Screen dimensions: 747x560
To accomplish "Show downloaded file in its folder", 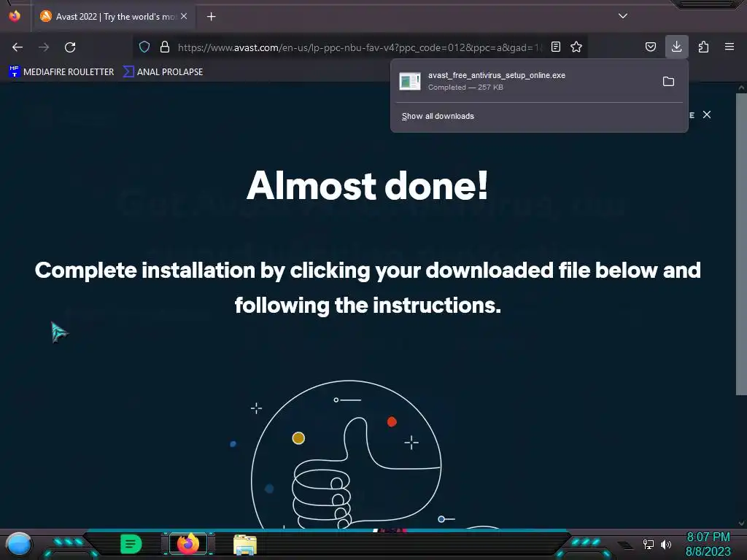I will click(668, 82).
